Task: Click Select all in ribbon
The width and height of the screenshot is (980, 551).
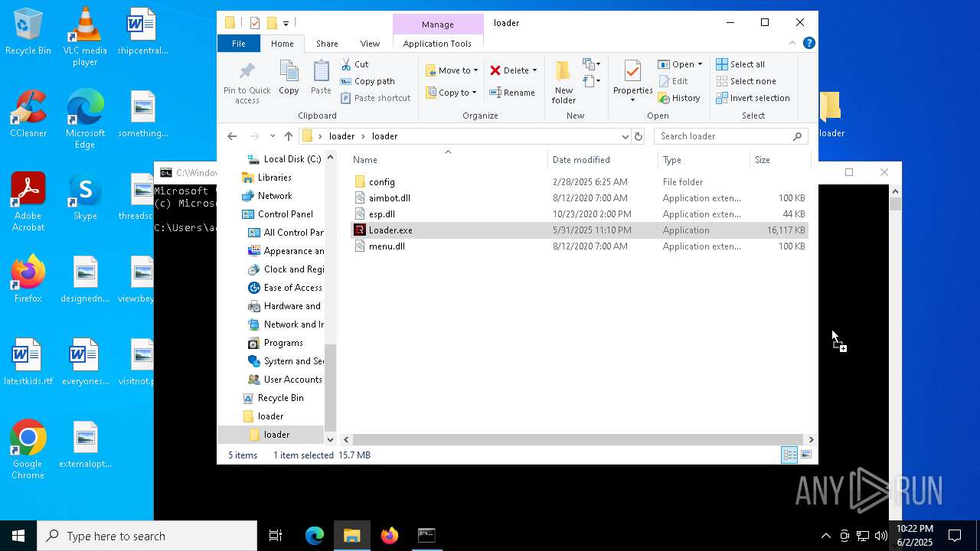Action: [x=740, y=64]
